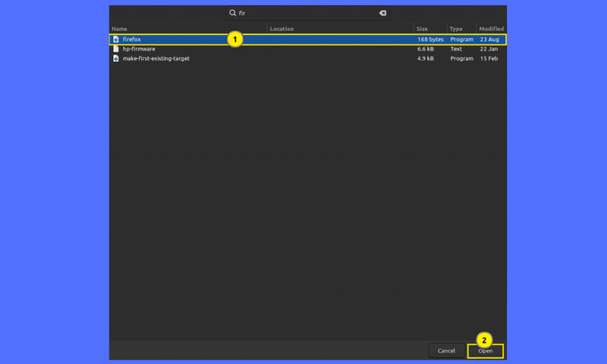Click the firefox program file icon

pos(116,39)
